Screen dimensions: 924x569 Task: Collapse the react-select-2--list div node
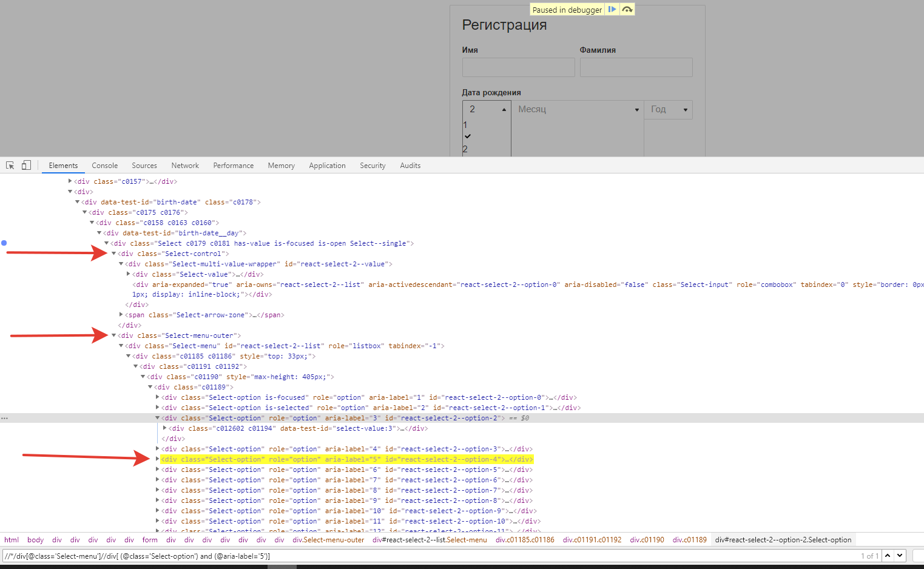(x=121, y=346)
